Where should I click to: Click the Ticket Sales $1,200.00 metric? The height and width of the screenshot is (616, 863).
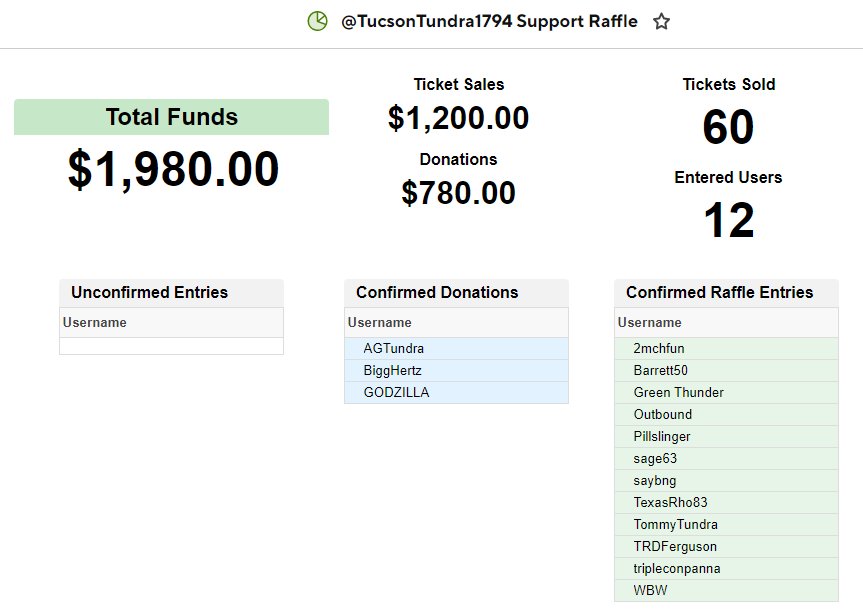(458, 118)
